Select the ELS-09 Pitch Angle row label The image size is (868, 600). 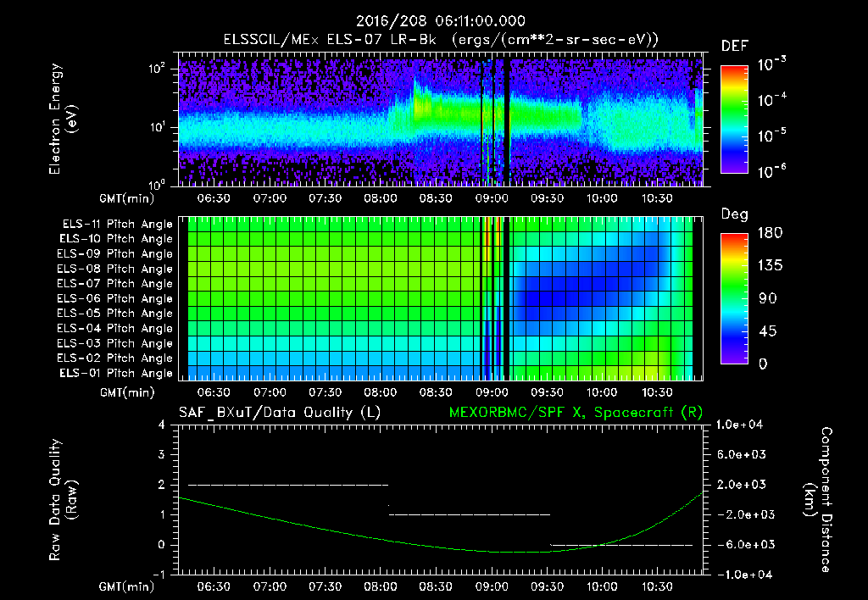pyautogui.click(x=115, y=254)
